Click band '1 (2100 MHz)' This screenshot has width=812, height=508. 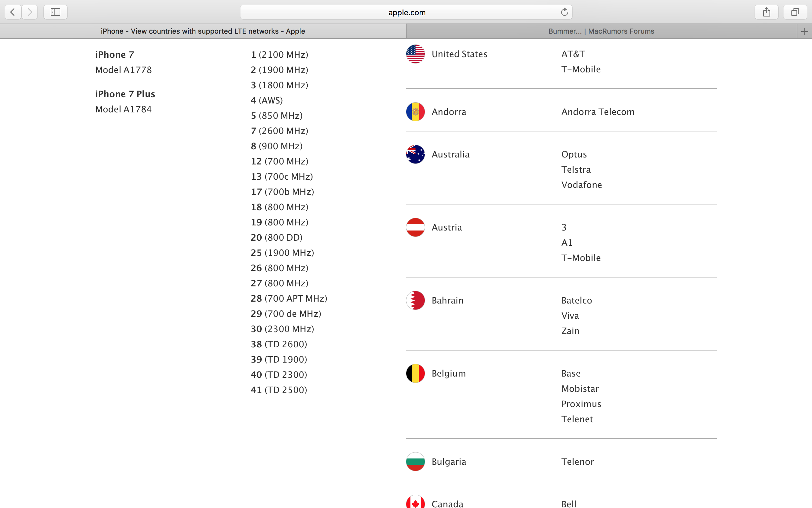click(279, 54)
